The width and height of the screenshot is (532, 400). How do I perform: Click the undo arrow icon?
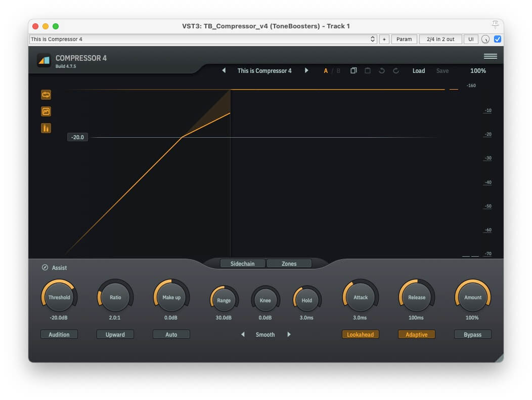382,71
